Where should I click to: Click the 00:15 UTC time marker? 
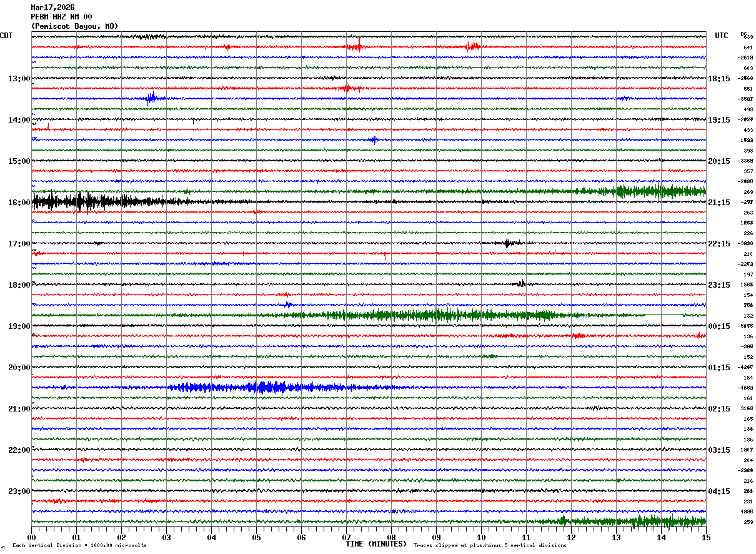point(719,326)
